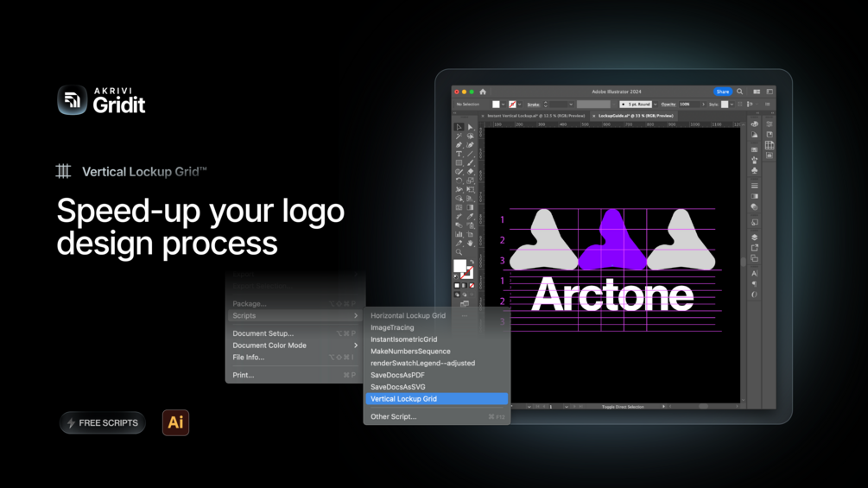This screenshot has height=488, width=868.
Task: Switch to LockupGuide.ai document tab
Action: tap(636, 116)
